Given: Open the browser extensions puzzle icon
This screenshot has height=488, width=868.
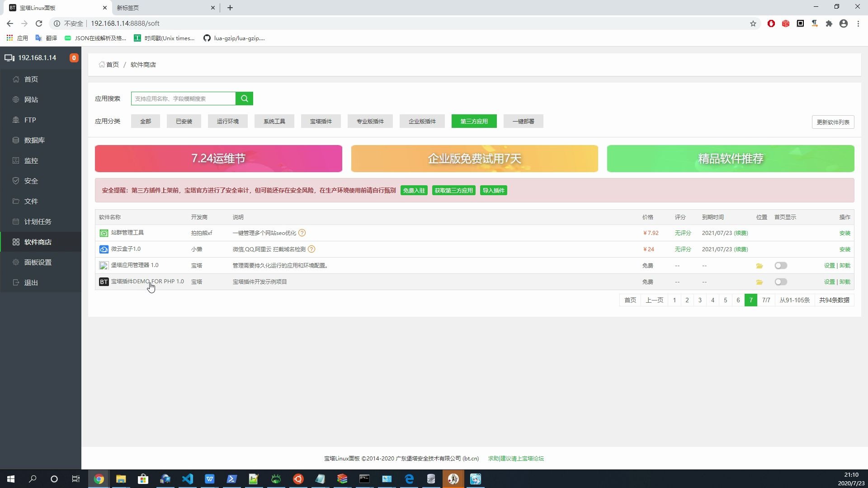Looking at the screenshot, I should (829, 23).
